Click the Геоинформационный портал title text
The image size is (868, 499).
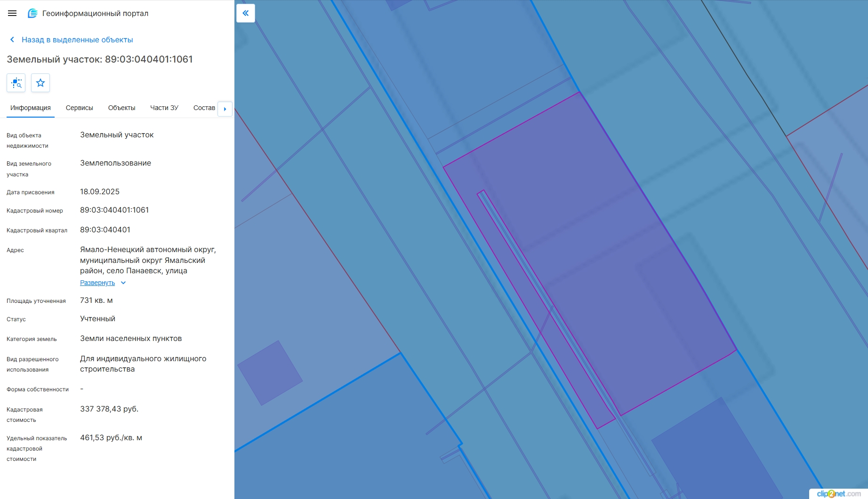[95, 13]
